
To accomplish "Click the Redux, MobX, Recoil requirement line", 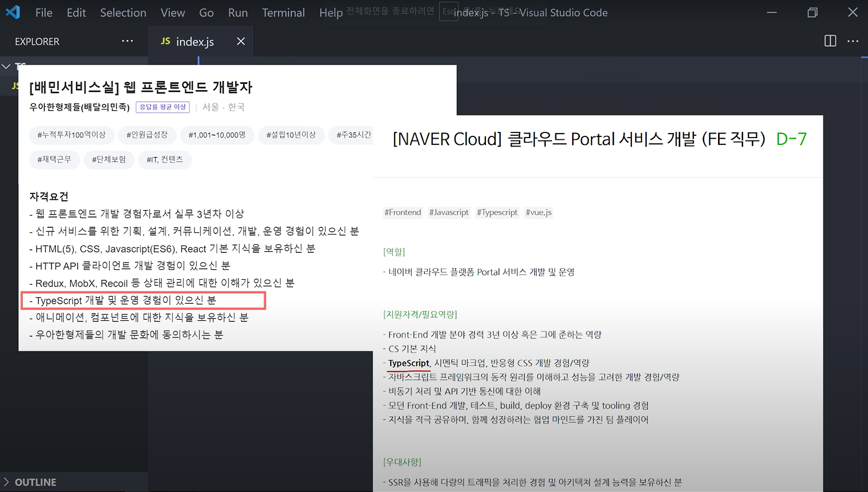I will [162, 283].
